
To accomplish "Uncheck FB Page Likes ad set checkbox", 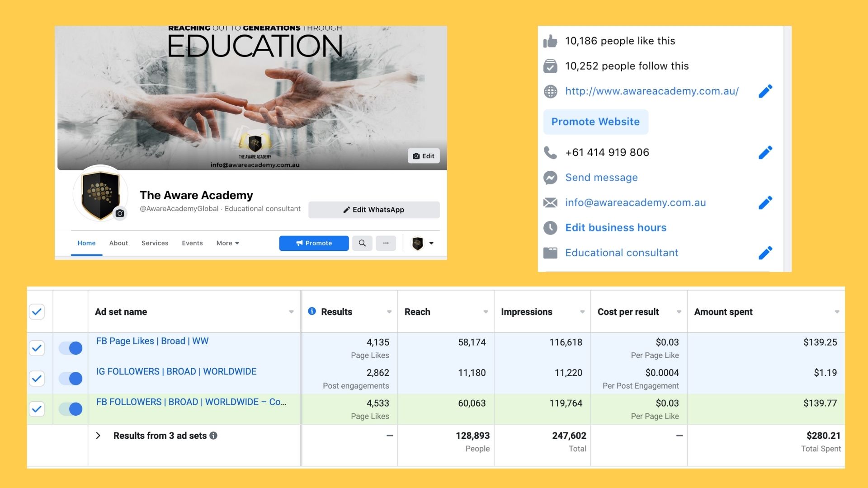I will (37, 348).
